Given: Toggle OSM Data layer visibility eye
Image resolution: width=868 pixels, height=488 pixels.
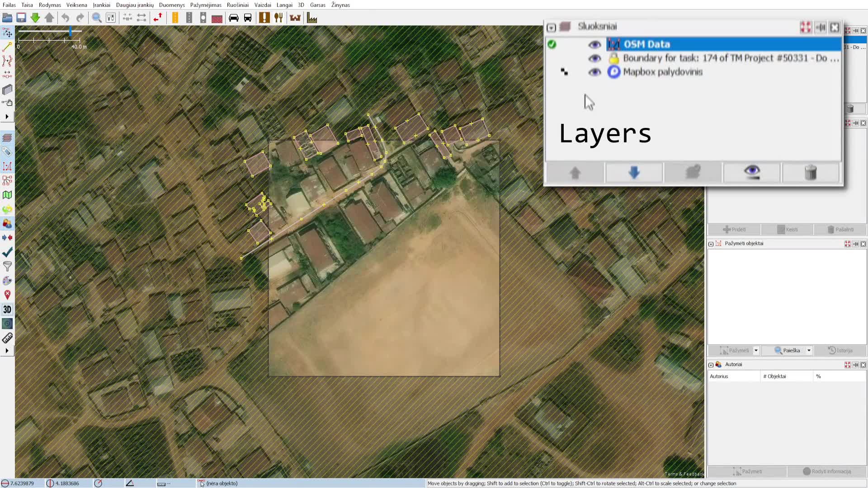Looking at the screenshot, I should [x=594, y=44].
